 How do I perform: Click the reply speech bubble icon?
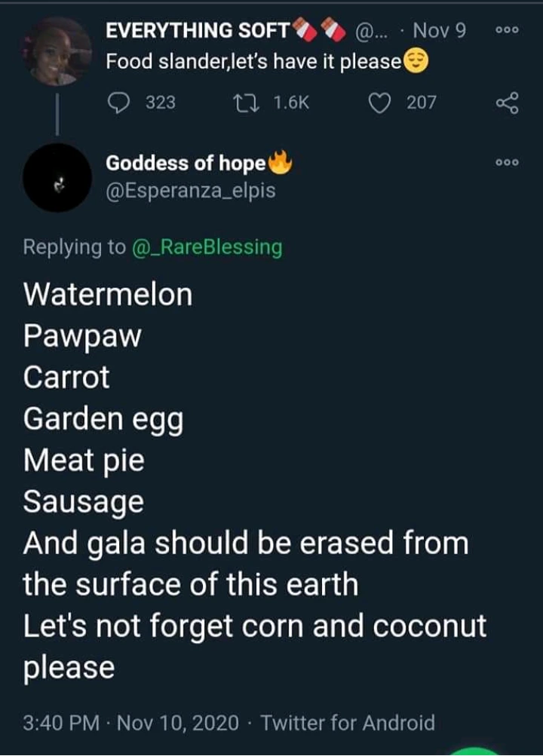[119, 102]
